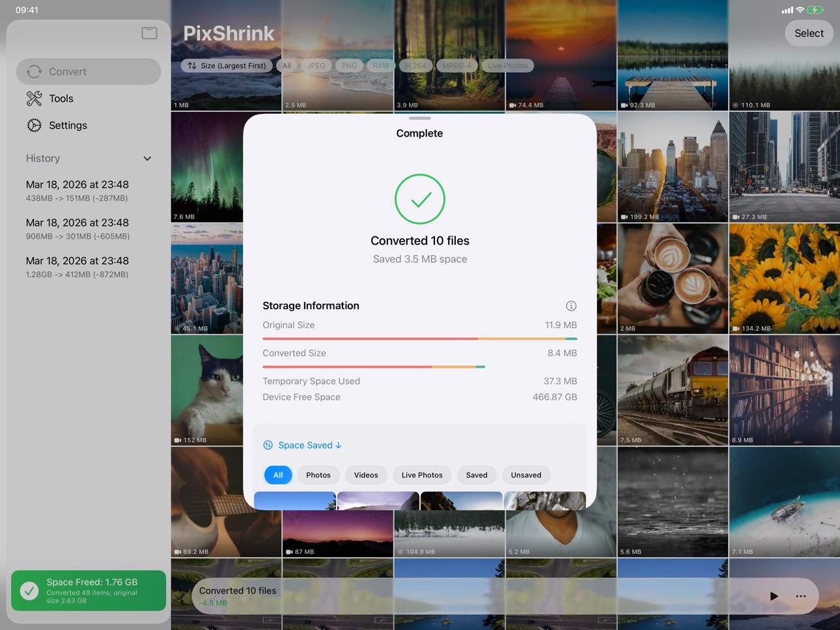Image resolution: width=840 pixels, height=630 pixels.
Task: Open Storage Information info icon
Action: coord(571,306)
